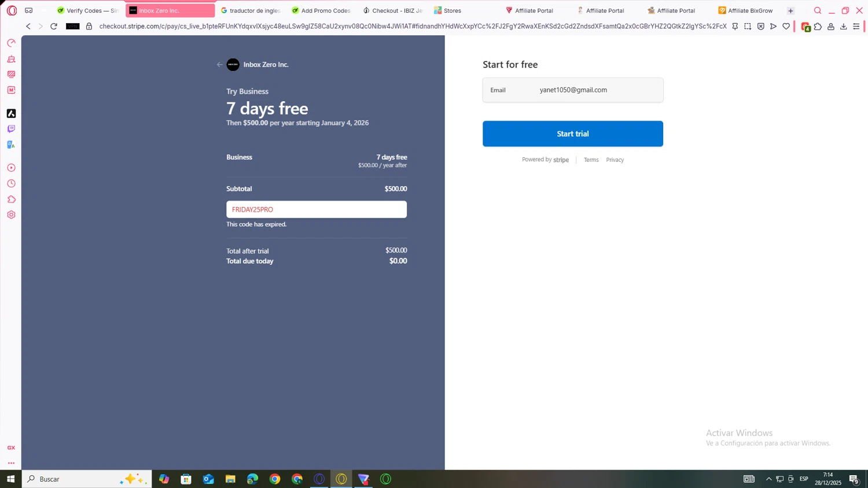The height and width of the screenshot is (488, 868).
Task: Click the promo code field FRIDAY25PRO
Action: pyautogui.click(x=317, y=209)
